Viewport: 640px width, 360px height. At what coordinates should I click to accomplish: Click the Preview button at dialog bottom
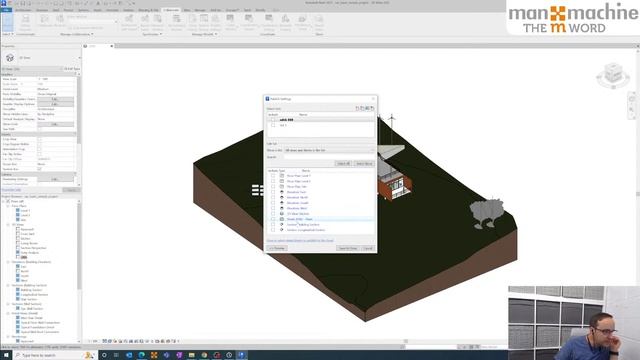[277, 248]
